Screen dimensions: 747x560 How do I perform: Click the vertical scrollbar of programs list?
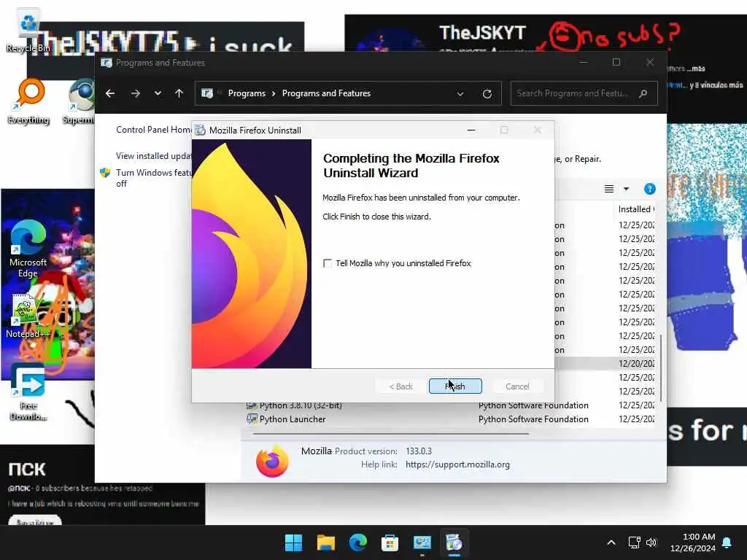661,367
